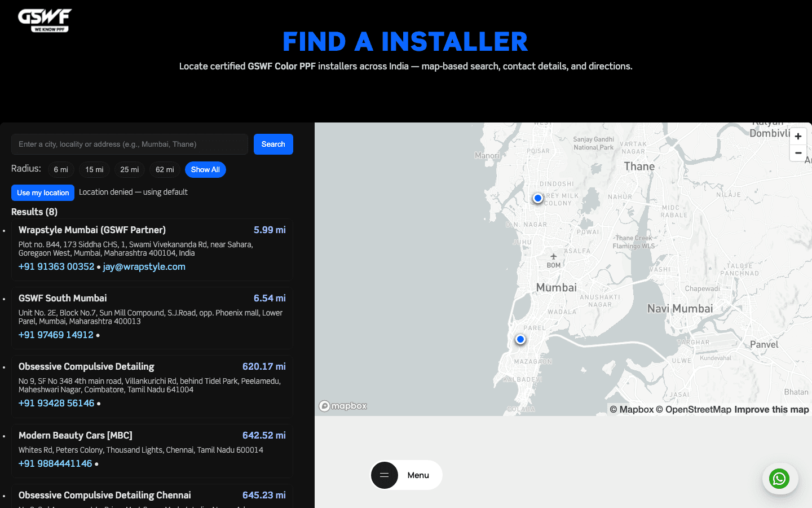Open the Mapbox attribution link

[x=632, y=409]
